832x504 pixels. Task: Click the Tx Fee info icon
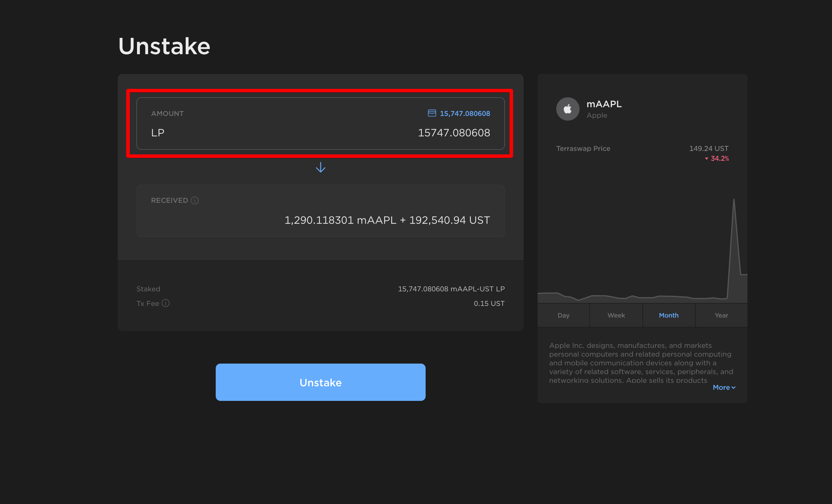click(166, 303)
